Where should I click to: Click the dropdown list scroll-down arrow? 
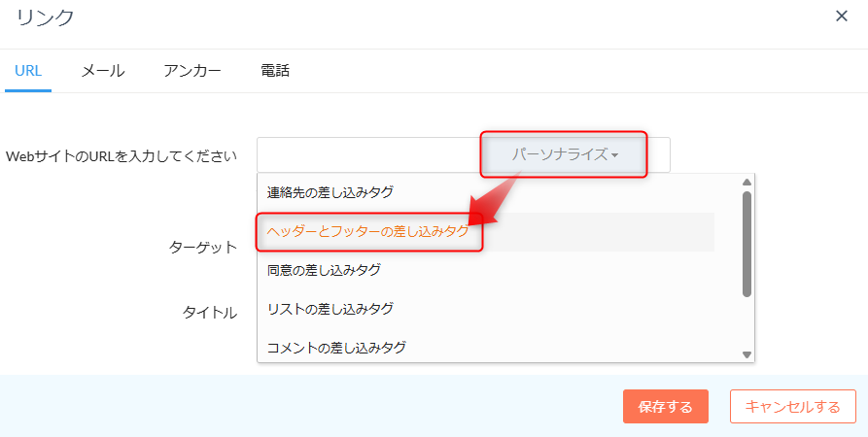746,354
